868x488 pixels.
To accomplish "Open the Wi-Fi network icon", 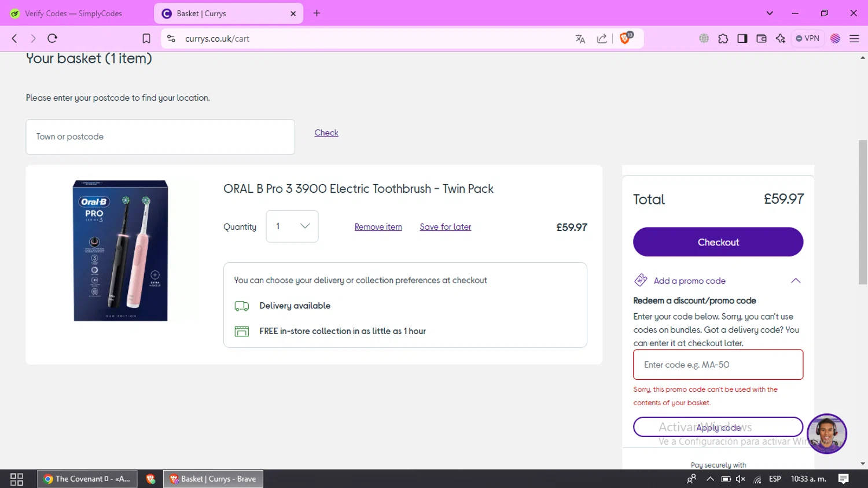I will (x=757, y=479).
